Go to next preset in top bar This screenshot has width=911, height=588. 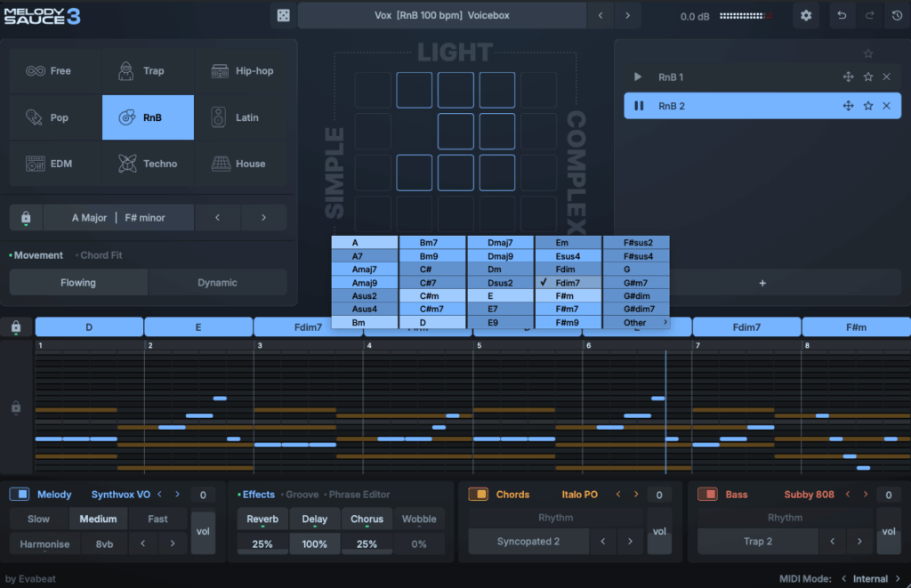627,16
